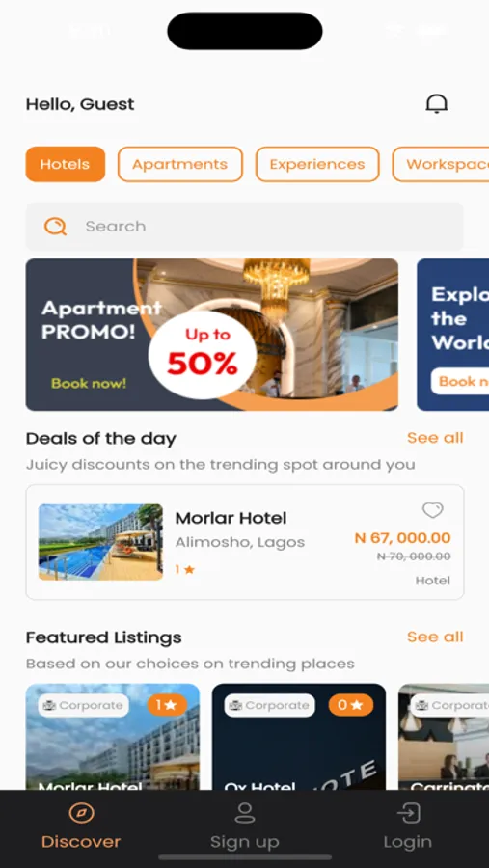Tap the Login arrow icon

[x=408, y=813]
